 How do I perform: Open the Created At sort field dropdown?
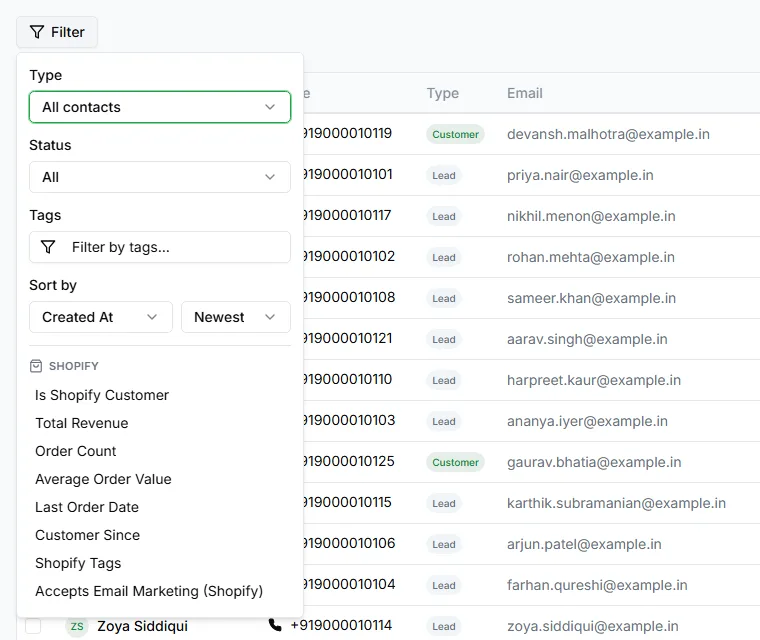101,317
